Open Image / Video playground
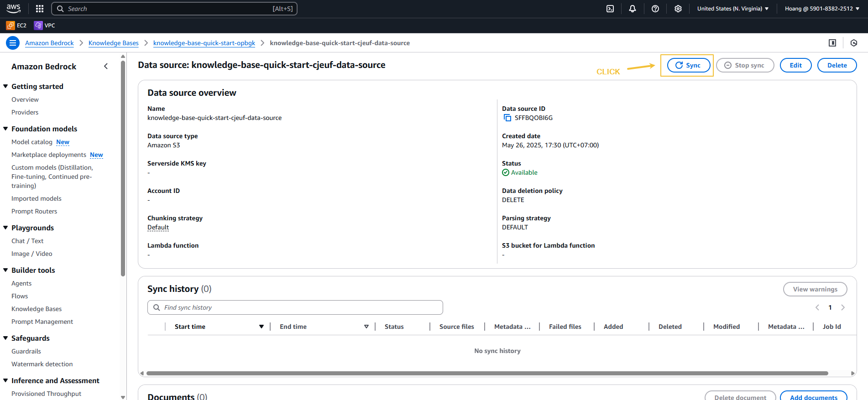The height and width of the screenshot is (400, 868). [32, 254]
